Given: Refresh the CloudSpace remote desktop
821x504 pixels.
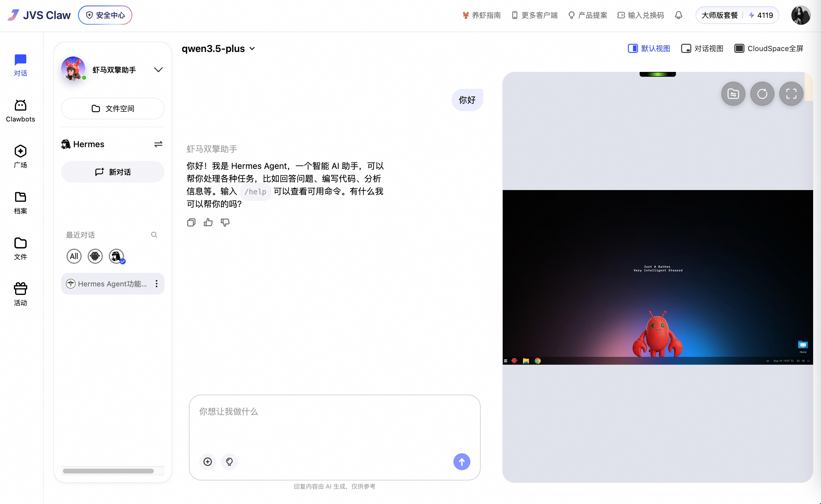Looking at the screenshot, I should 762,94.
